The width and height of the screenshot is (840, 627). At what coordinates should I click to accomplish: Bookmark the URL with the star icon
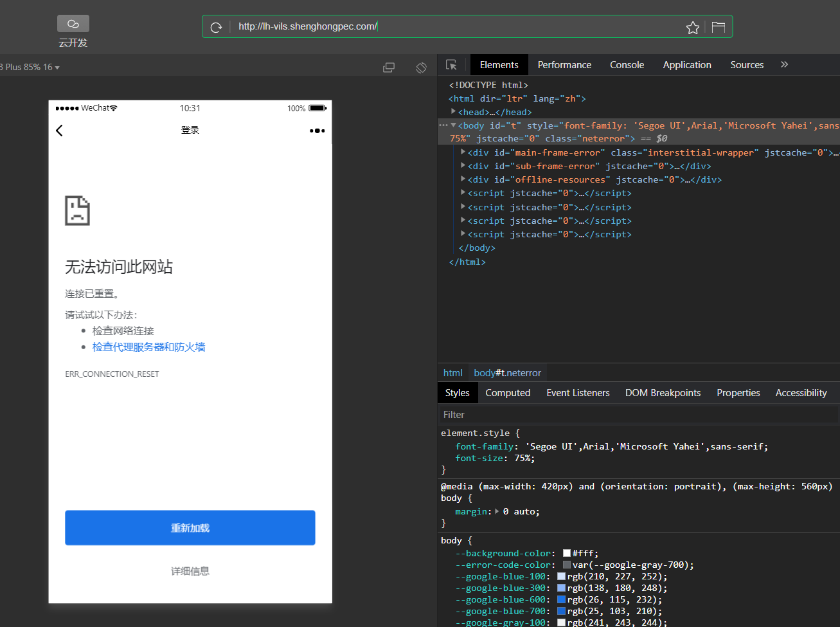pyautogui.click(x=693, y=27)
